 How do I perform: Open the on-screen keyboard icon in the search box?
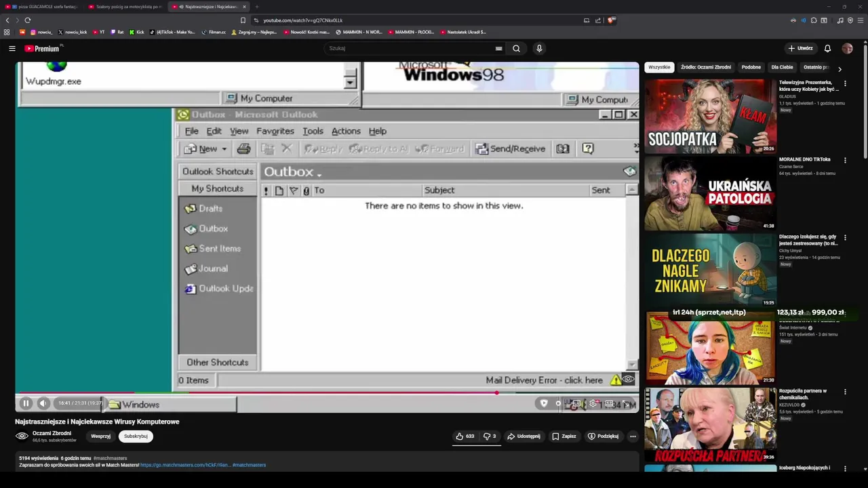tap(499, 48)
